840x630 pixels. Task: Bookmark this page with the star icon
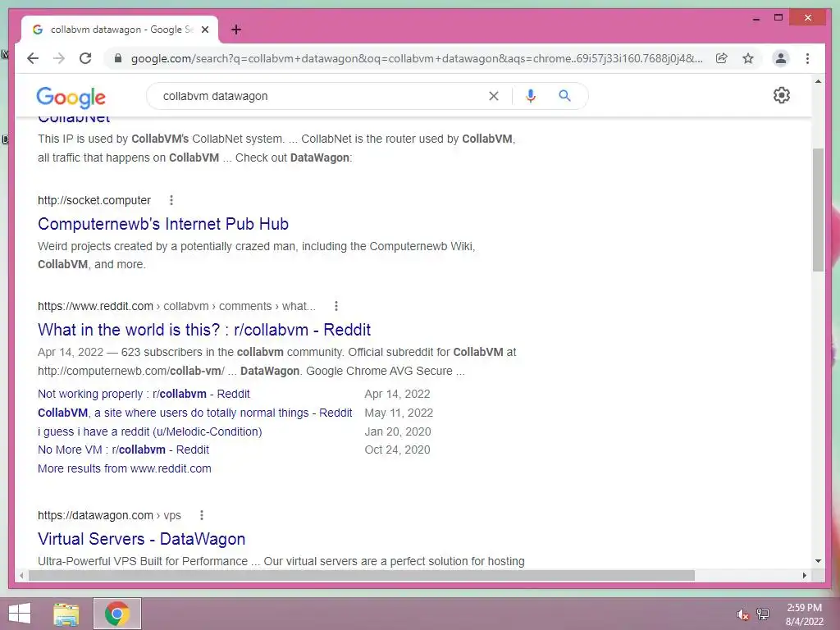tap(748, 58)
